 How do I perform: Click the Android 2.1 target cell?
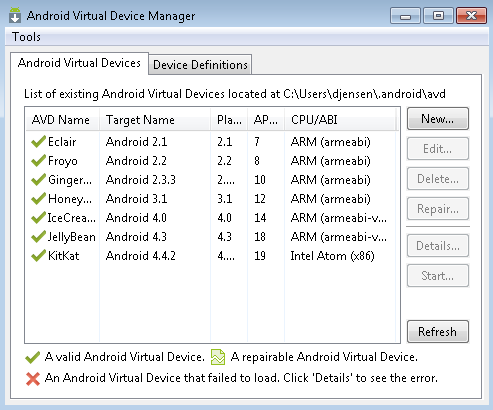click(x=136, y=142)
